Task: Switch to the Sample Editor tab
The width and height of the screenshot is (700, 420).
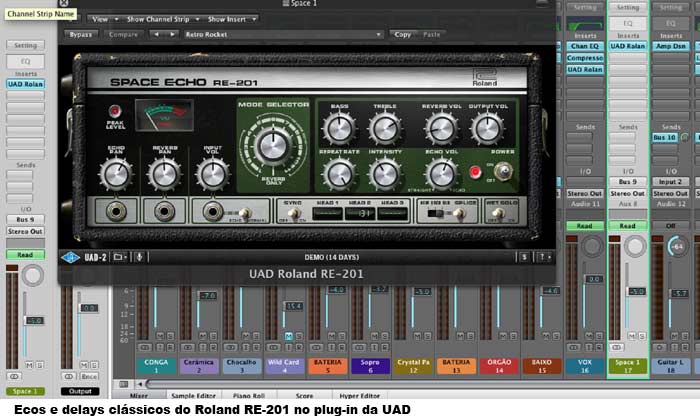Action: [x=194, y=395]
